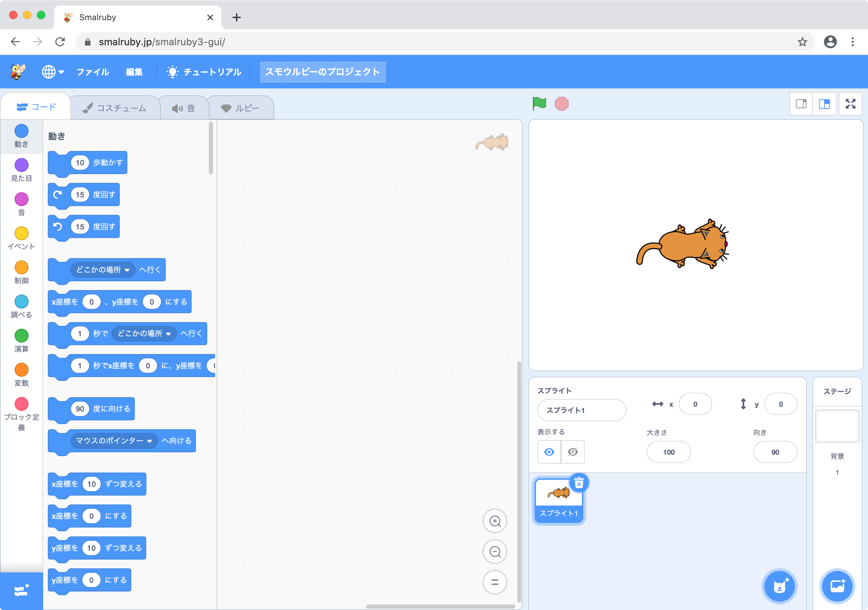Screen dimensions: 868x610
Task: Go back in browser history
Action: coord(16,41)
